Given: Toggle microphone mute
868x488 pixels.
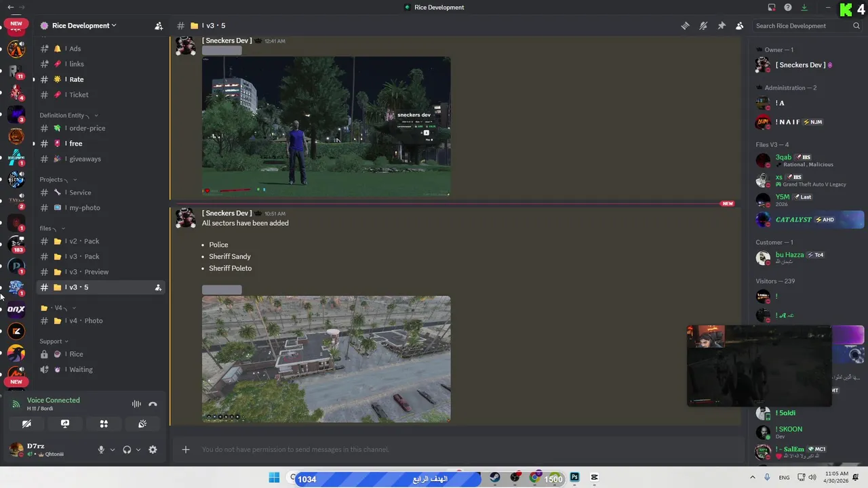Looking at the screenshot, I should pyautogui.click(x=101, y=449).
